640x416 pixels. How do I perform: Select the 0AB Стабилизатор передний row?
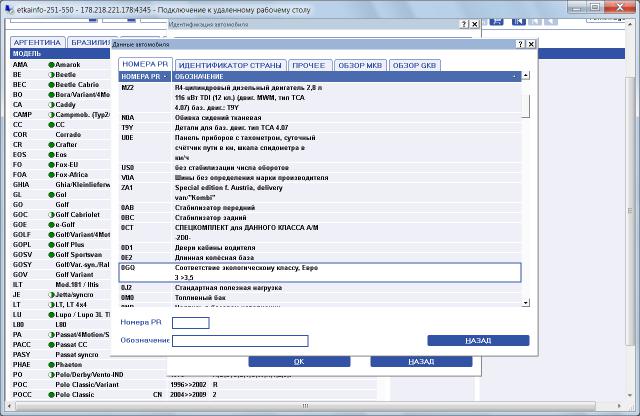[x=320, y=208]
